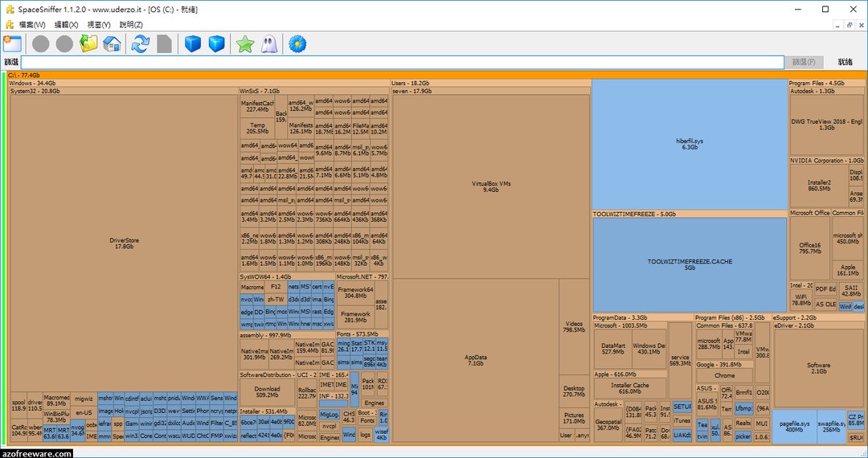The image size is (868, 458).
Task: Click inside the filter text field
Action: [402, 62]
